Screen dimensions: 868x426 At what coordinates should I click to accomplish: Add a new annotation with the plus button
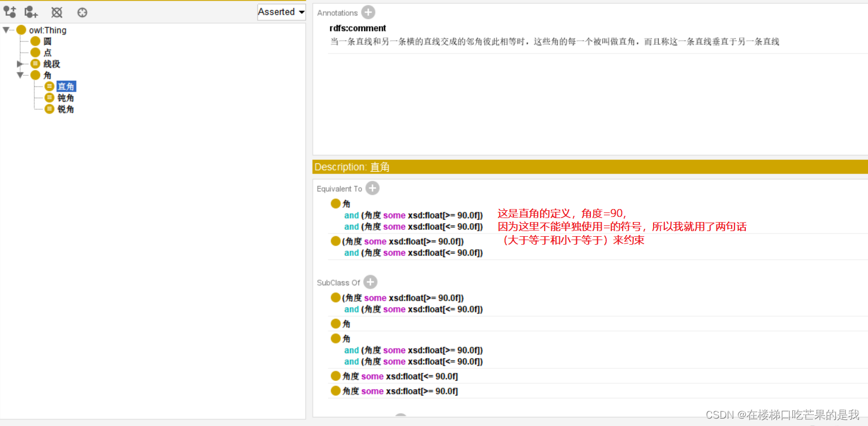(368, 12)
